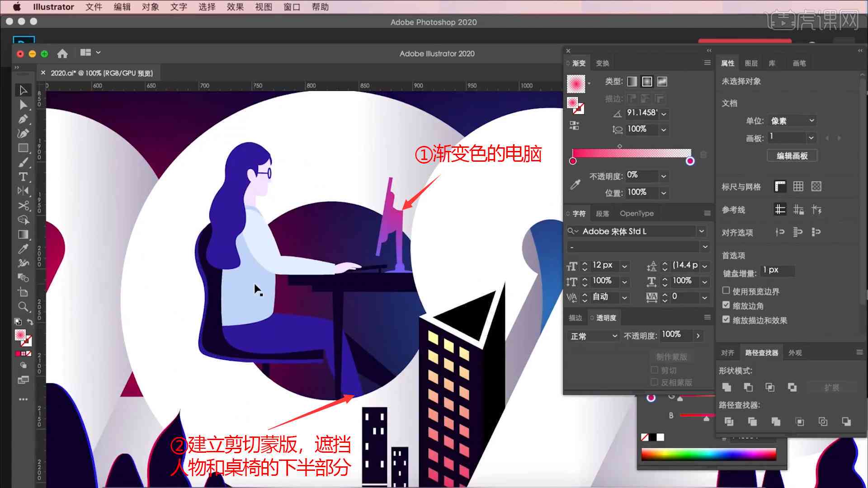Image resolution: width=868 pixels, height=488 pixels.
Task: Open the Apple menu
Action: [17, 7]
